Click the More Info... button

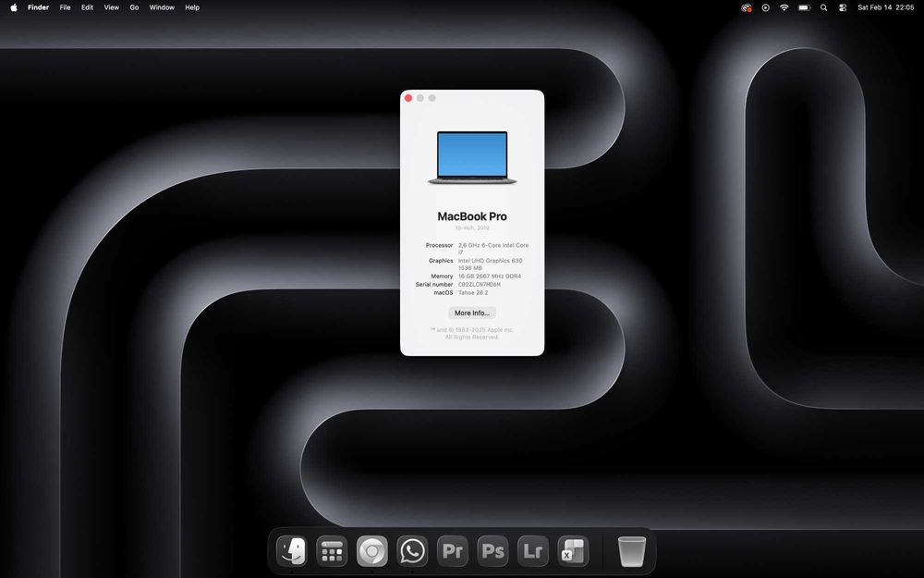472,314
